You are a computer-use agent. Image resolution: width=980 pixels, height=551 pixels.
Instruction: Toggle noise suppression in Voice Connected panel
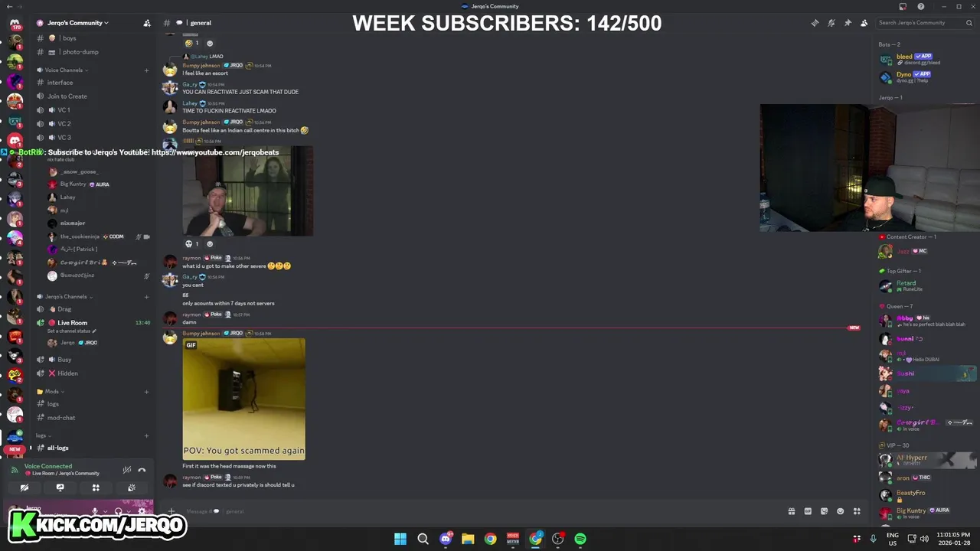tap(127, 470)
